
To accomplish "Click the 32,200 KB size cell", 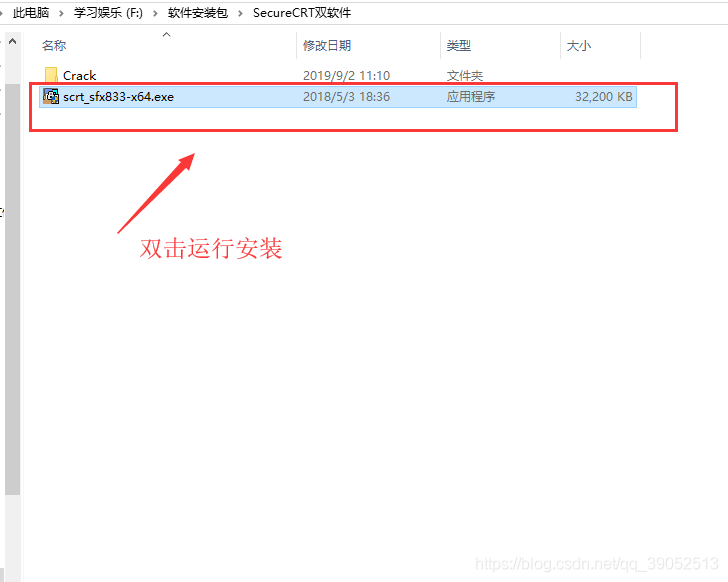I will (x=604, y=97).
